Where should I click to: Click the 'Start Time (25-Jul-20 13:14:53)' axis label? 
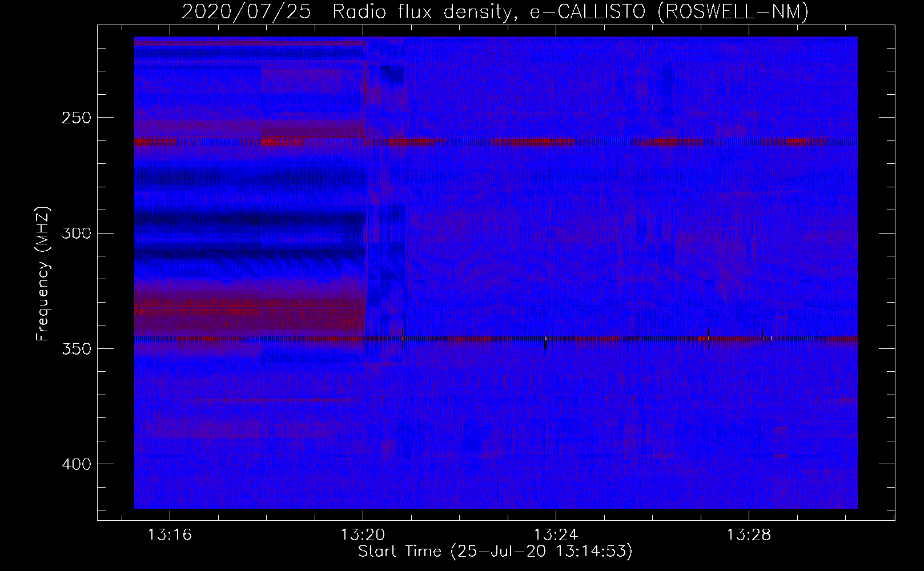click(x=495, y=552)
